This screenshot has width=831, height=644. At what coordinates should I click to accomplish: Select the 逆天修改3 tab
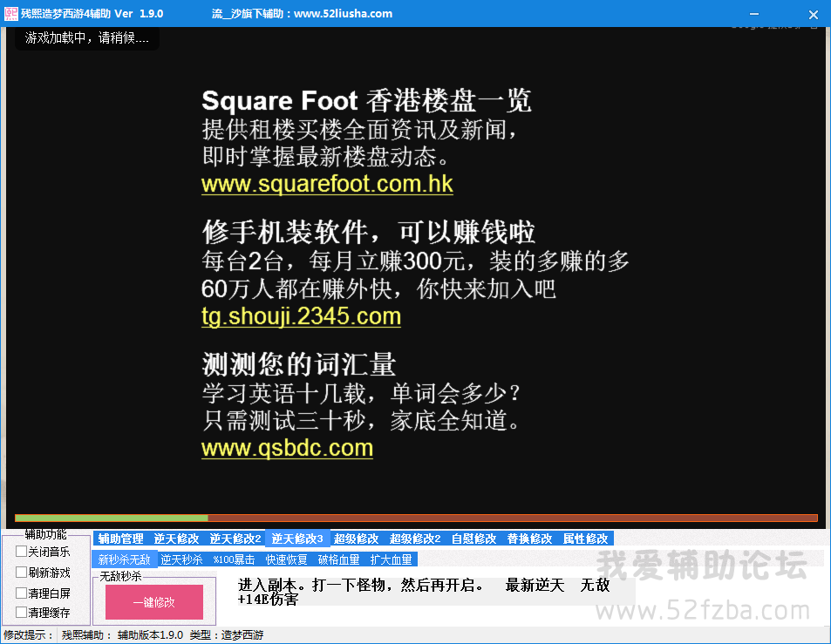coord(297,539)
